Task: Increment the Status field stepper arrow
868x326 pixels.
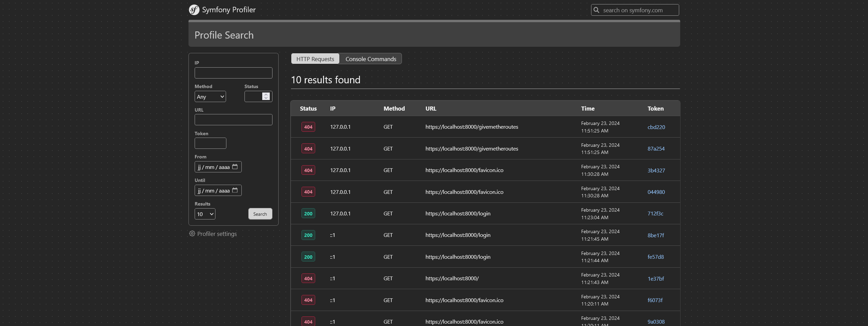Action: tap(266, 95)
